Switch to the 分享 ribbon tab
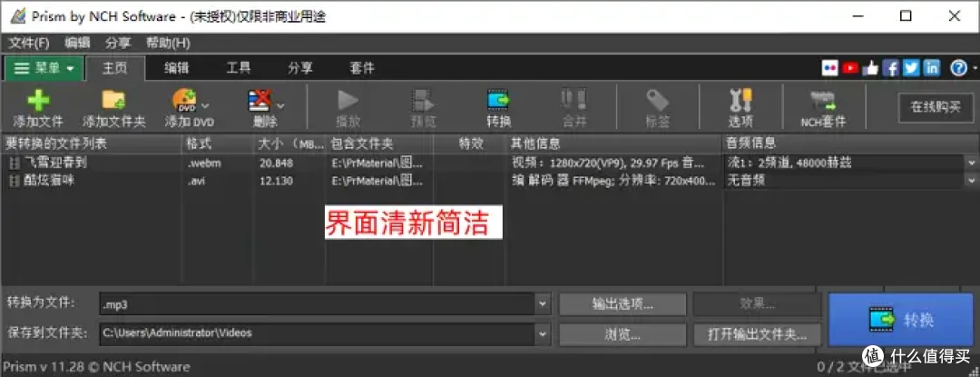The image size is (980, 377). [x=300, y=68]
